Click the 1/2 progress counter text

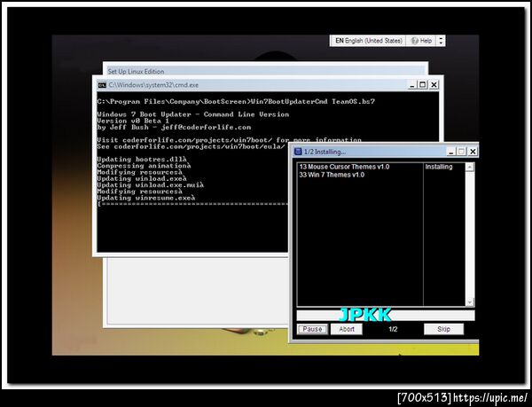point(393,329)
